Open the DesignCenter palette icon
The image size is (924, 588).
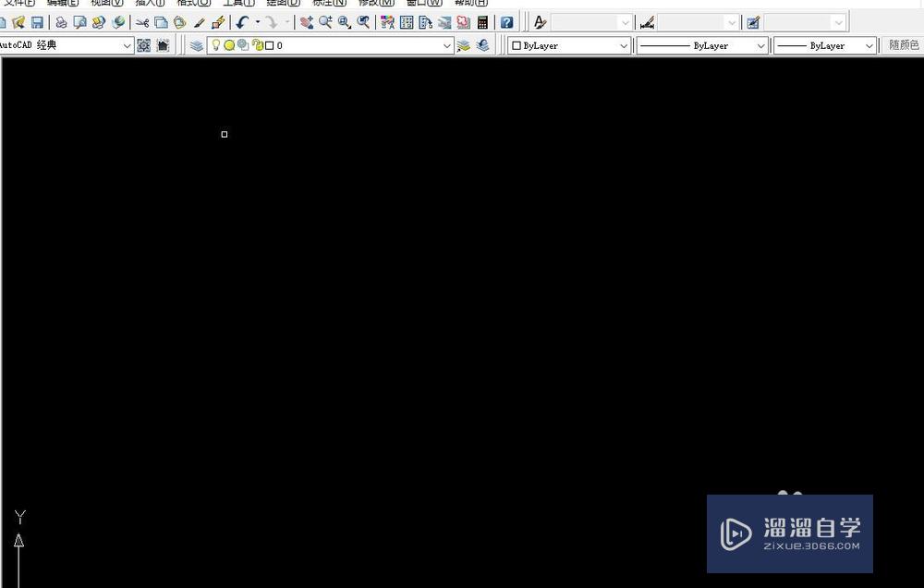click(x=407, y=21)
